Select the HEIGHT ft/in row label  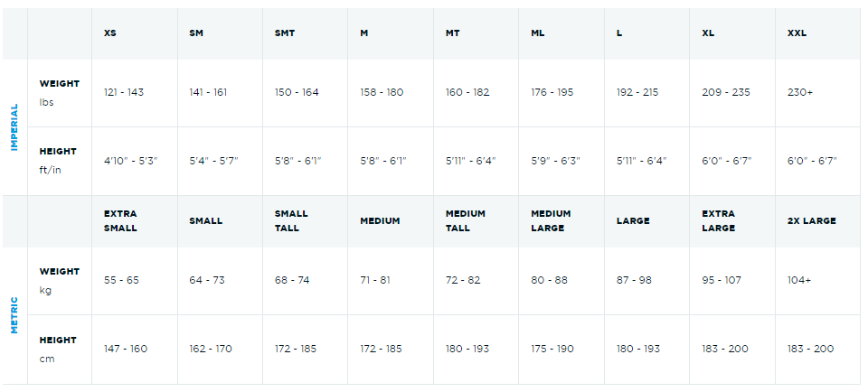coord(58,160)
